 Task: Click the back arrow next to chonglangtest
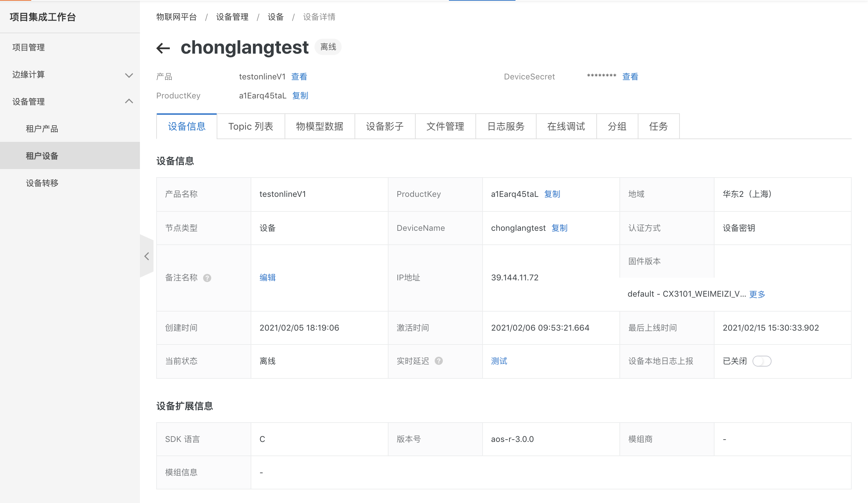click(163, 48)
